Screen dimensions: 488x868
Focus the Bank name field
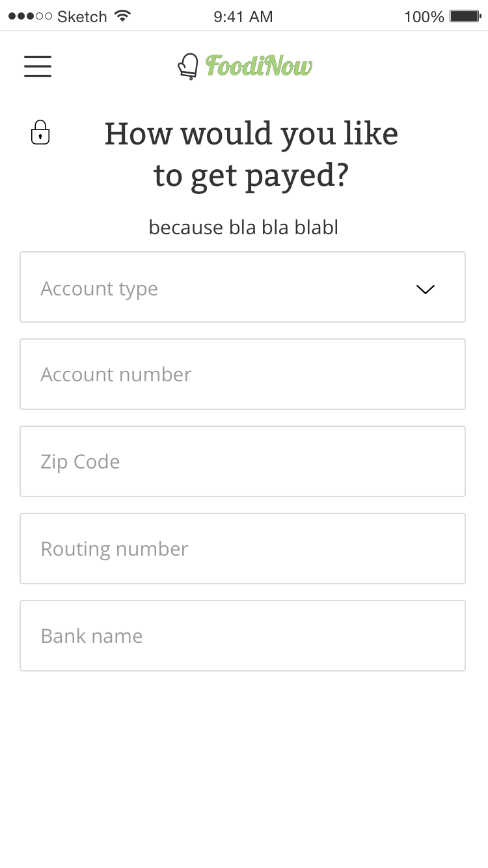[x=243, y=636]
